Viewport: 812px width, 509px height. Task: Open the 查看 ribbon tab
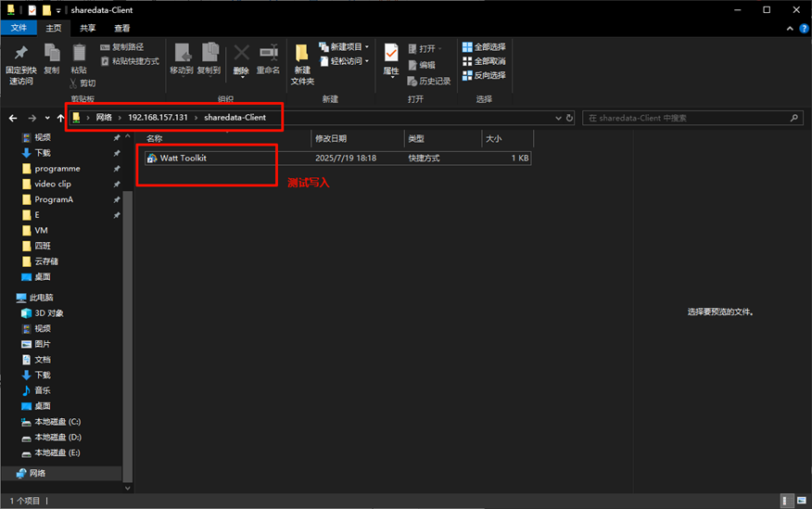121,29
